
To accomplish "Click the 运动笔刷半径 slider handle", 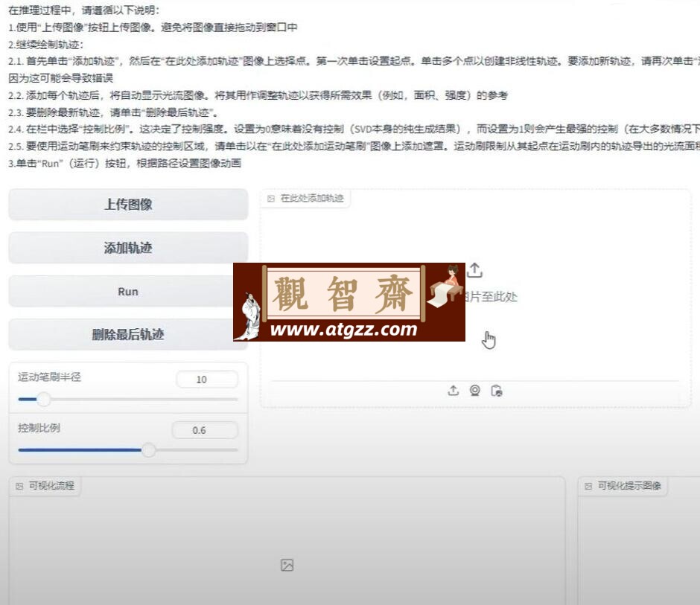I will [x=44, y=400].
